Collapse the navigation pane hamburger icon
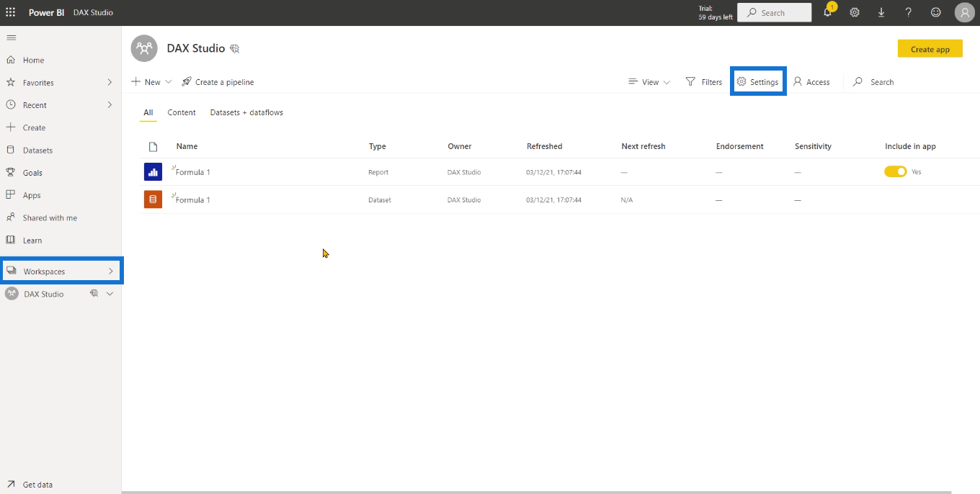Viewport: 980px width, 494px height. (11, 37)
